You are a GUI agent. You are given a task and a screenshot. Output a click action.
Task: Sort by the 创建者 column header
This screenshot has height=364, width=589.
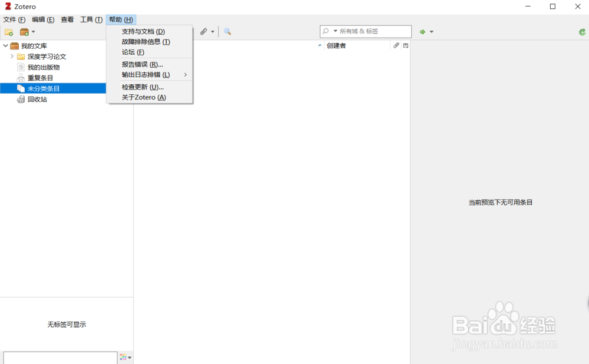click(356, 45)
